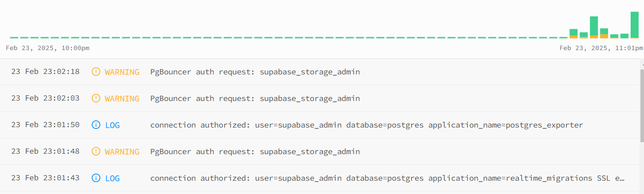The width and height of the screenshot is (644, 194).
Task: Click the first stacked green-orange chart bar
Action: (573, 34)
